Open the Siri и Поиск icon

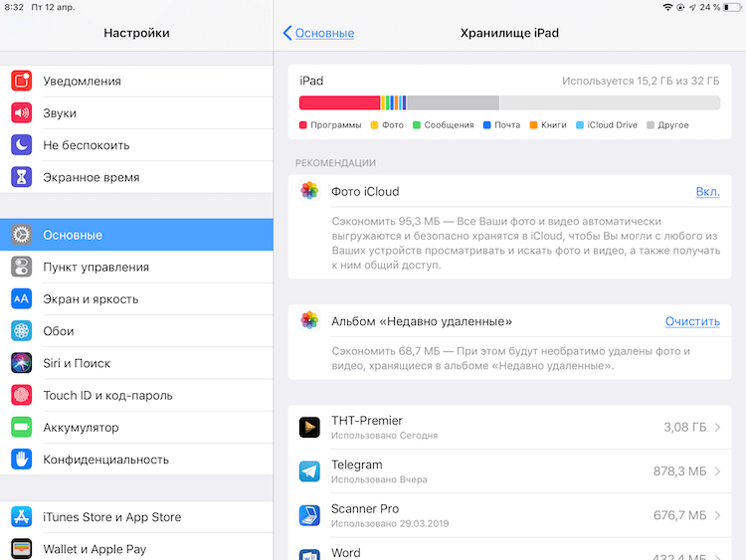tap(22, 363)
